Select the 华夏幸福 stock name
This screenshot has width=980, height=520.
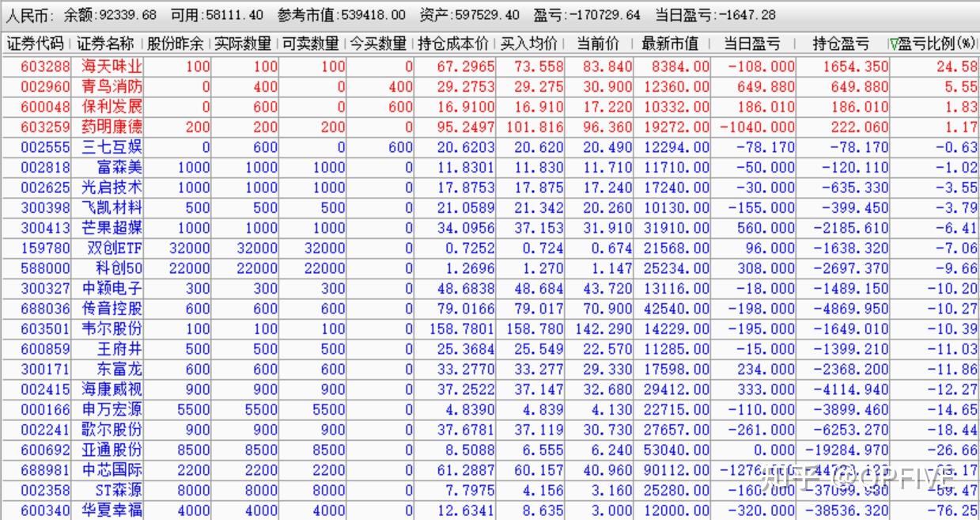click(112, 511)
